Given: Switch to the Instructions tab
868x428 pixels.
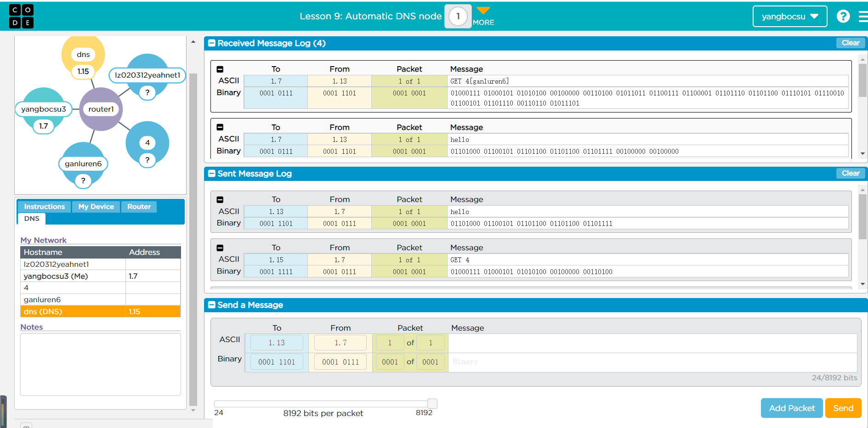Looking at the screenshot, I should (x=45, y=207).
